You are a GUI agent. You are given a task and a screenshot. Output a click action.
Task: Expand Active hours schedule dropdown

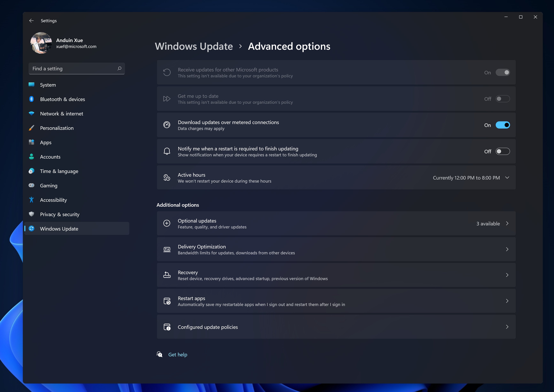[x=507, y=177]
